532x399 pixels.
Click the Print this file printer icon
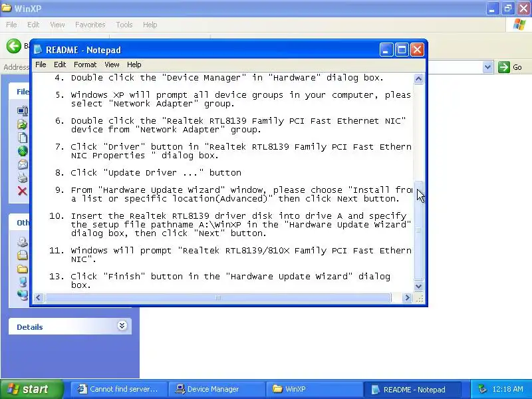23,178
